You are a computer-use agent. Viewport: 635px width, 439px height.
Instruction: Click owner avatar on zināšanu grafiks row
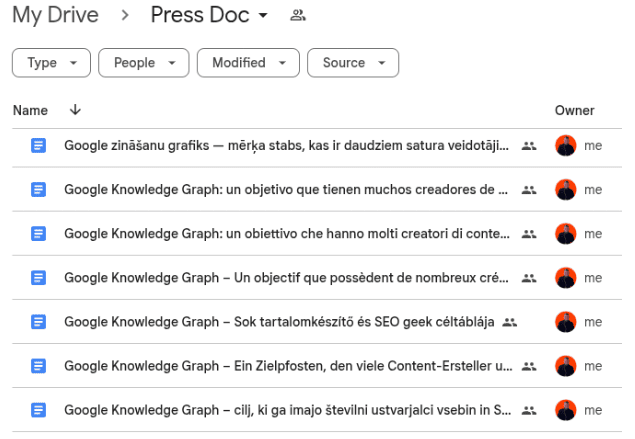(566, 145)
